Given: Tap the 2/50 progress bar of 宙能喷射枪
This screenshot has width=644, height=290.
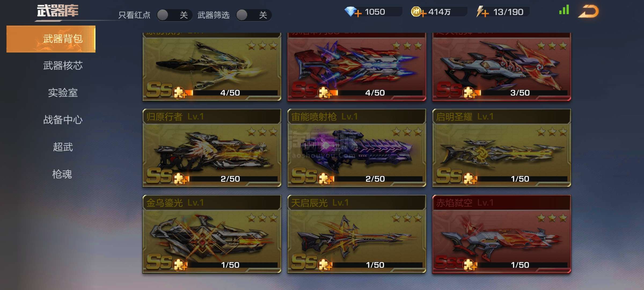Looking at the screenshot, I should click(x=375, y=179).
